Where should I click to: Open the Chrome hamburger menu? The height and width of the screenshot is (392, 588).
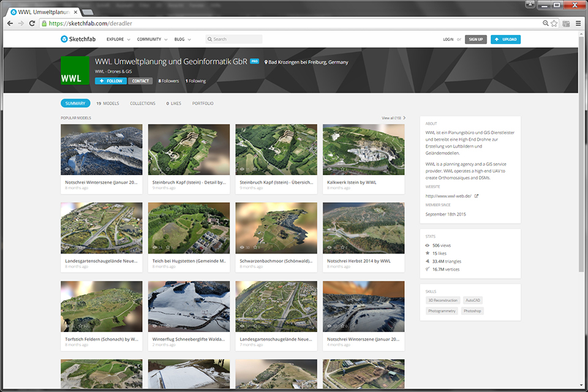coord(578,23)
